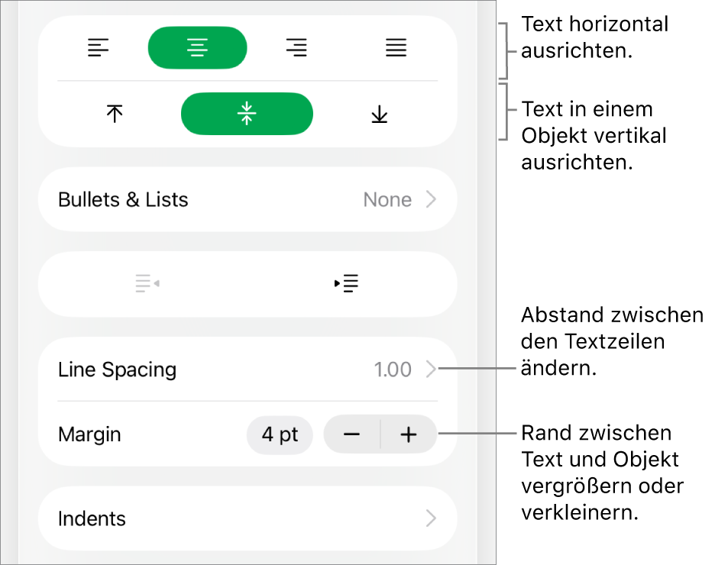Viewport: 728px width, 565px height.
Task: Expand Bullets & Lists chevron next to None
Action: point(432,199)
